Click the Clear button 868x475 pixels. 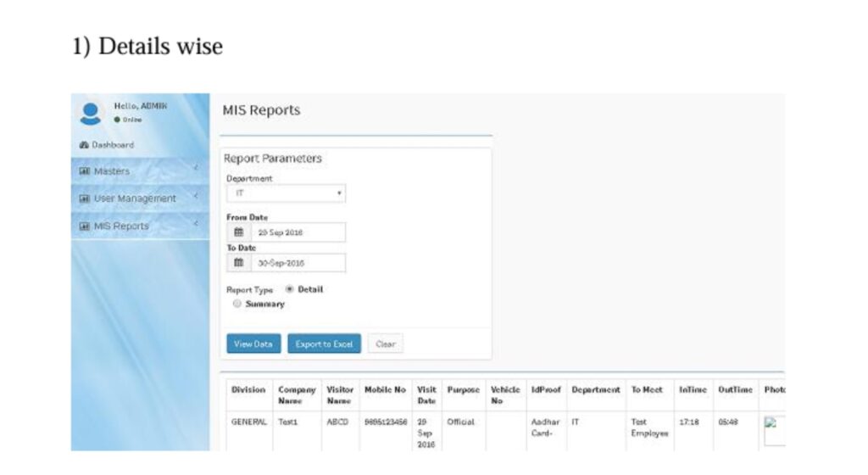(385, 344)
